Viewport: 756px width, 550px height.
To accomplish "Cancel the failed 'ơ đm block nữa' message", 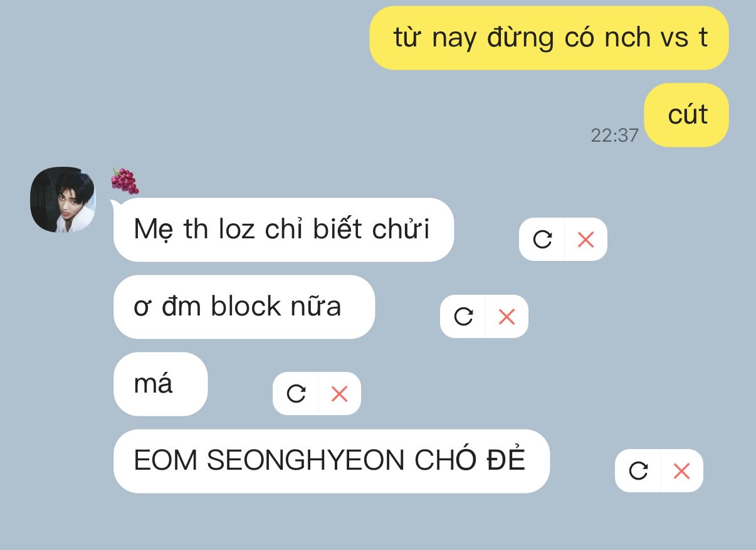I will pyautogui.click(x=507, y=316).
